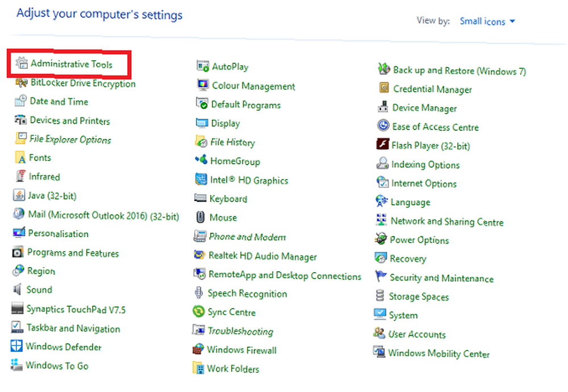Click the Work Folders icon

[x=198, y=368]
